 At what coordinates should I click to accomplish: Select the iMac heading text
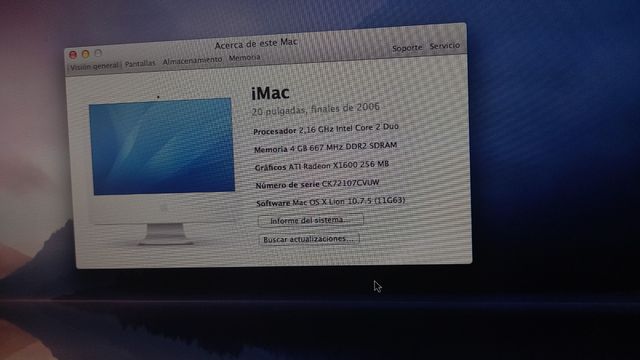pyautogui.click(x=270, y=93)
